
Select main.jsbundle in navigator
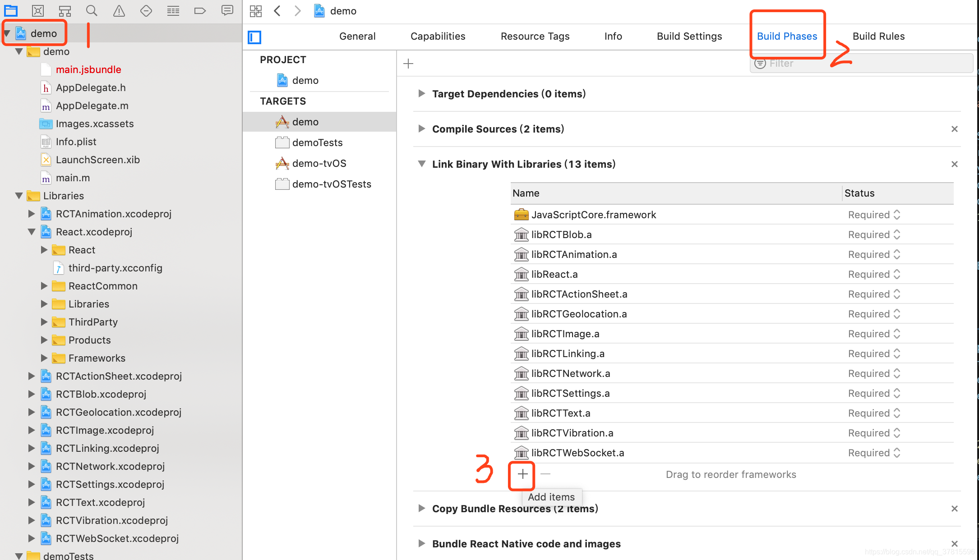(88, 69)
